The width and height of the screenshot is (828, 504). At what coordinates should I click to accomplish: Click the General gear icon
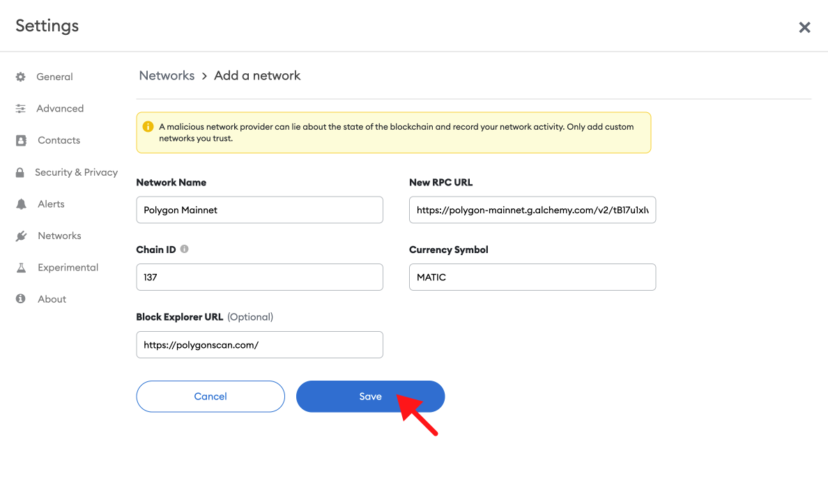tap(21, 77)
